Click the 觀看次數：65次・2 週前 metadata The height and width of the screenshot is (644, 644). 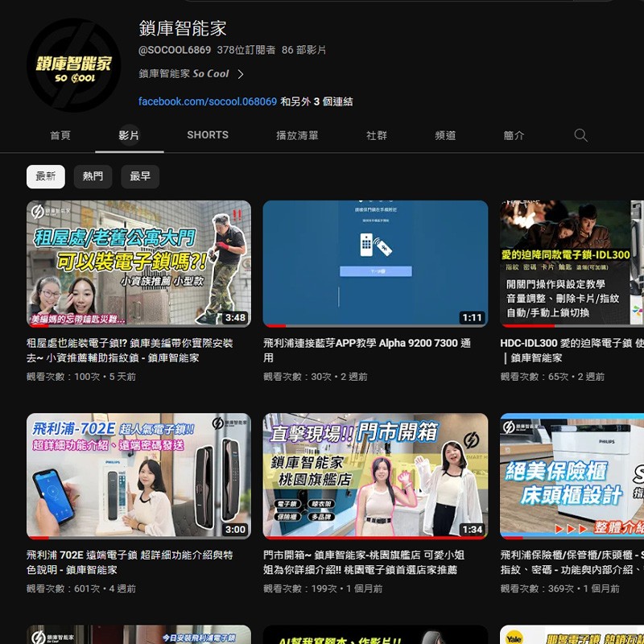[552, 377]
